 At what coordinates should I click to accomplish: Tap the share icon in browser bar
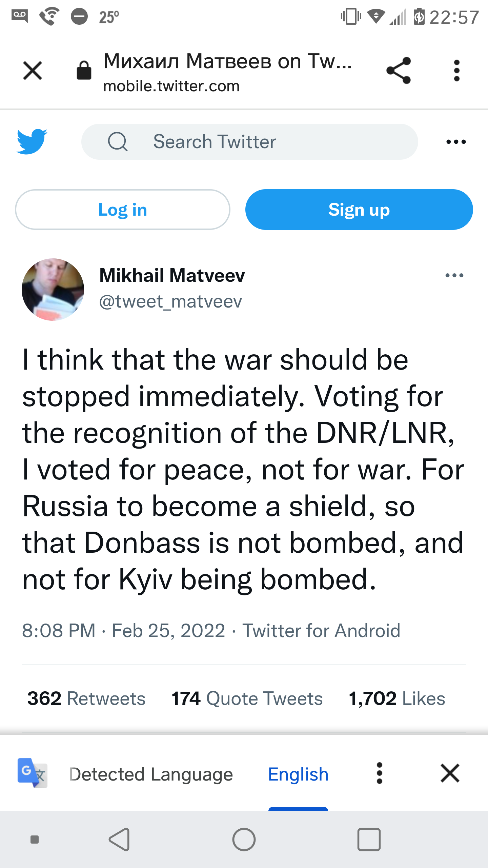(399, 71)
